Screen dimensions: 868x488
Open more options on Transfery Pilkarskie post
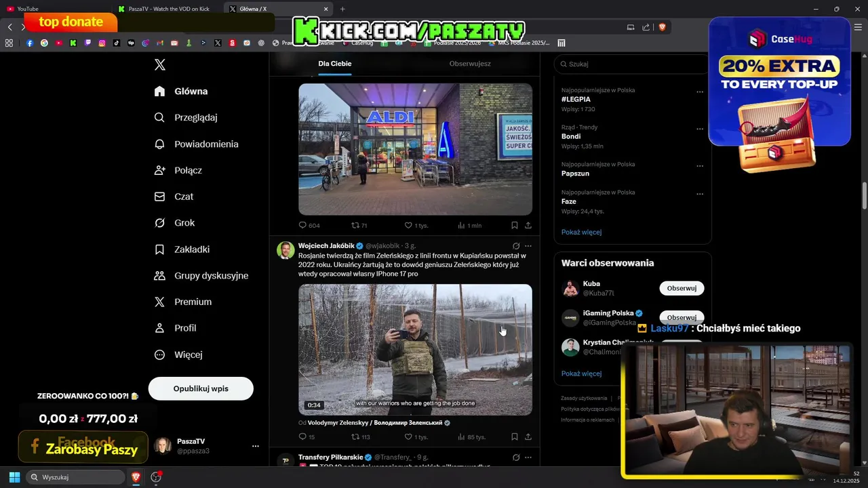click(528, 457)
